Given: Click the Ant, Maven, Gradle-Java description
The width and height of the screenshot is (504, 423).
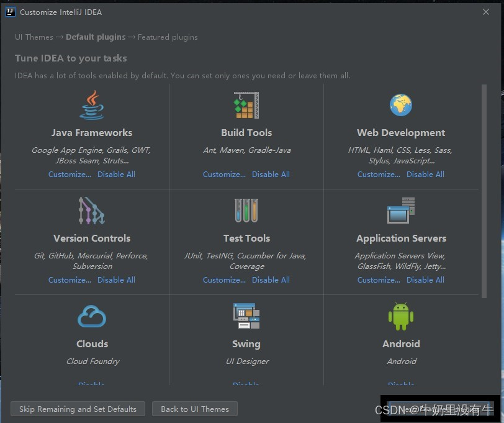Looking at the screenshot, I should (247, 150).
